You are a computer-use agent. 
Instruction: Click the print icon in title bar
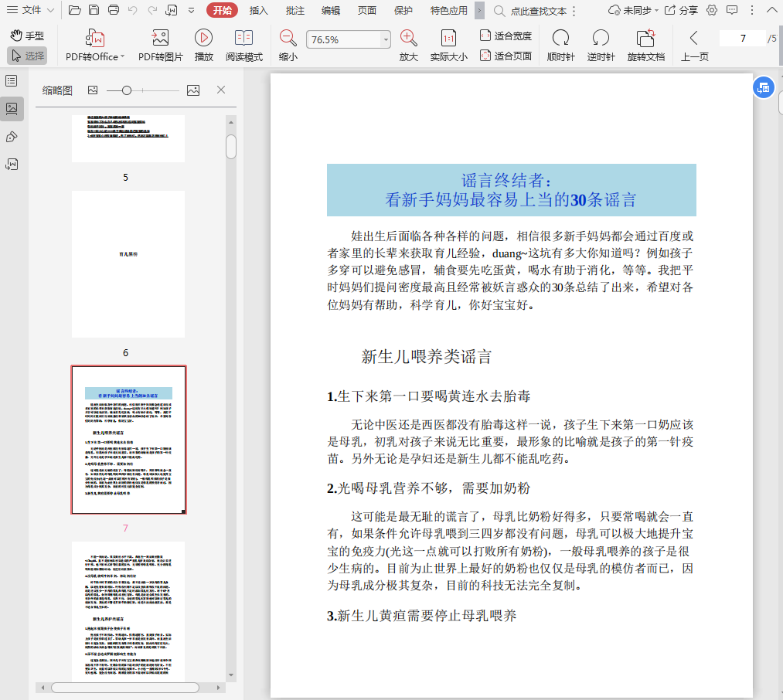pyautogui.click(x=114, y=10)
